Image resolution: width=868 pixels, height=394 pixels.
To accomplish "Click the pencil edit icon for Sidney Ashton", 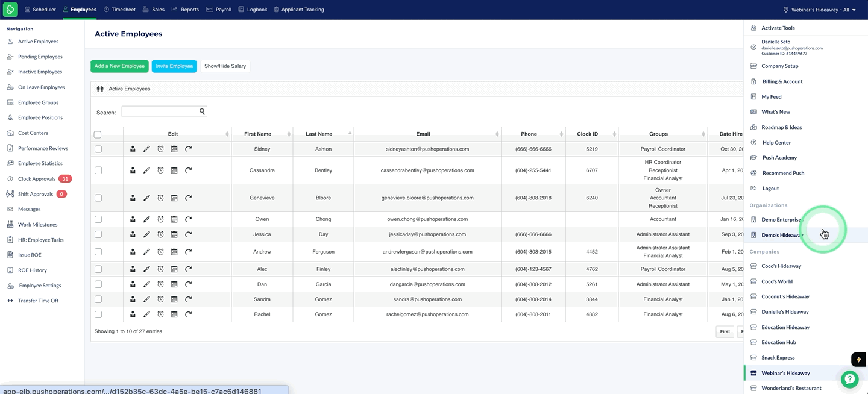I will [x=146, y=149].
